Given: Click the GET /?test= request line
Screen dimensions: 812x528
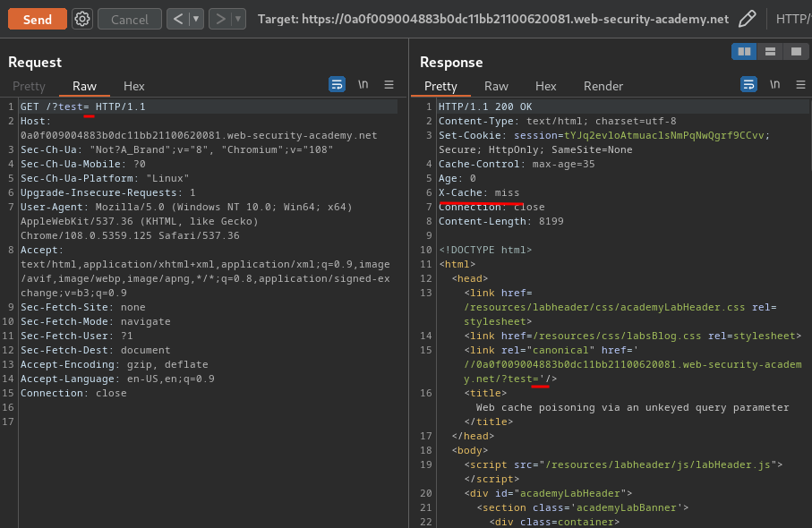Looking at the screenshot, I should 83,106.
